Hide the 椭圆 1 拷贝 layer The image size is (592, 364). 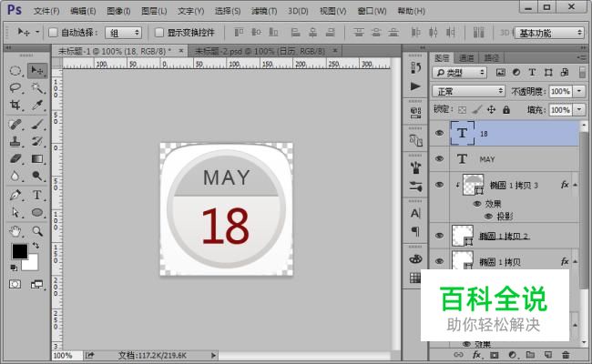point(439,261)
